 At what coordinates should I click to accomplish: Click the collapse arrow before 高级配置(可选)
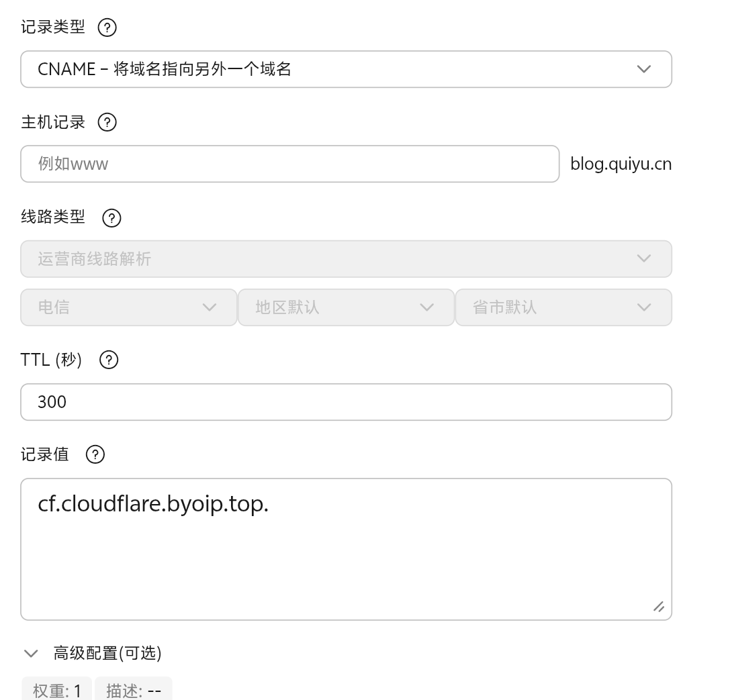(30, 652)
